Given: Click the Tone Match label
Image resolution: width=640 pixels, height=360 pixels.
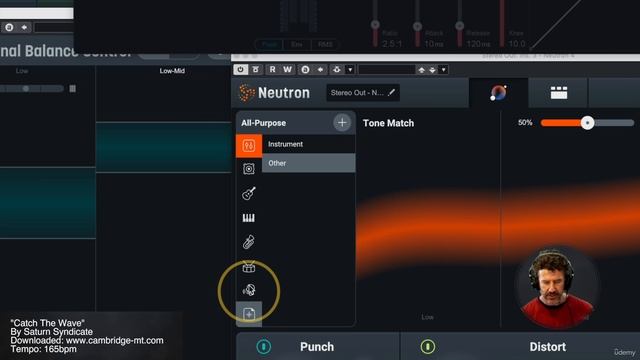Looking at the screenshot, I should tap(388, 123).
